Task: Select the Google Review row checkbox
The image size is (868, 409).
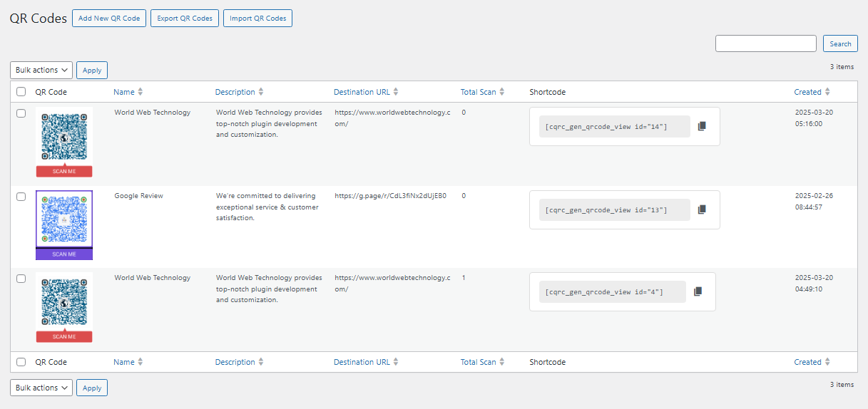Action: [21, 197]
